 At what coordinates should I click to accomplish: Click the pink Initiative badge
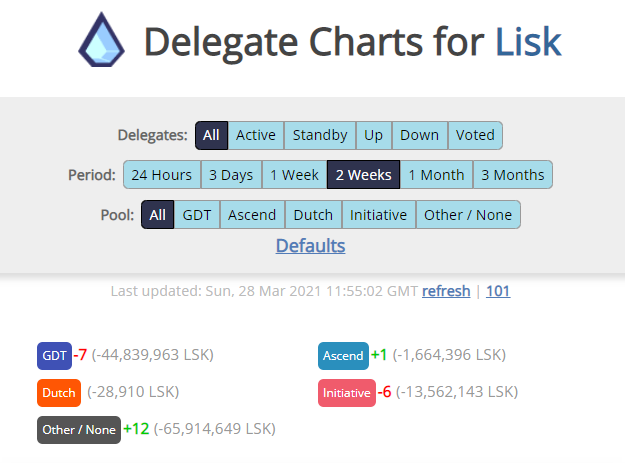[x=347, y=393]
